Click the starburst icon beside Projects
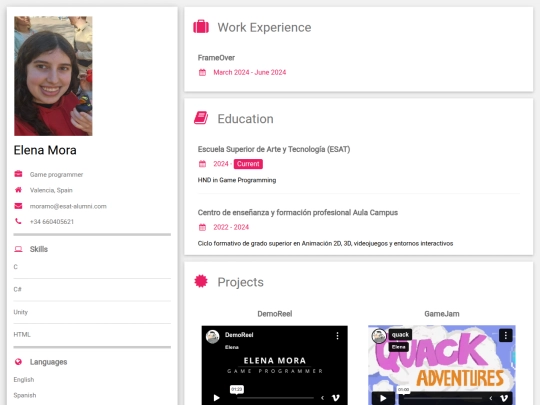The height and width of the screenshot is (405, 540). (201, 281)
